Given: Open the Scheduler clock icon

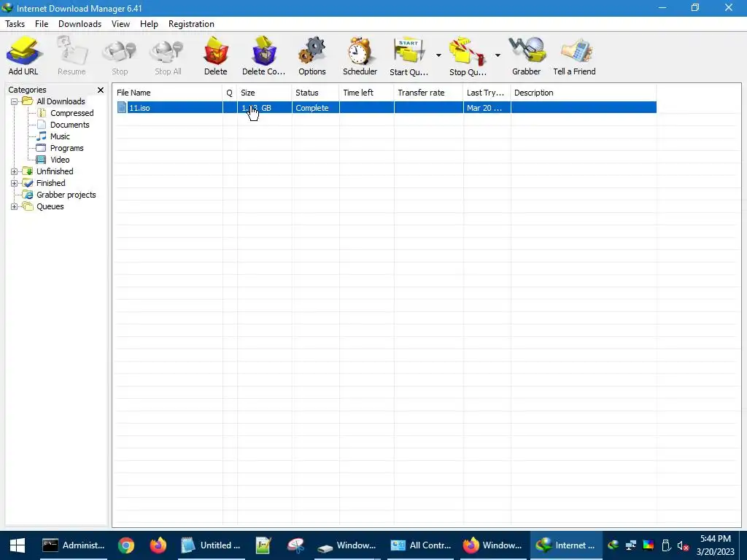Looking at the screenshot, I should (x=360, y=55).
